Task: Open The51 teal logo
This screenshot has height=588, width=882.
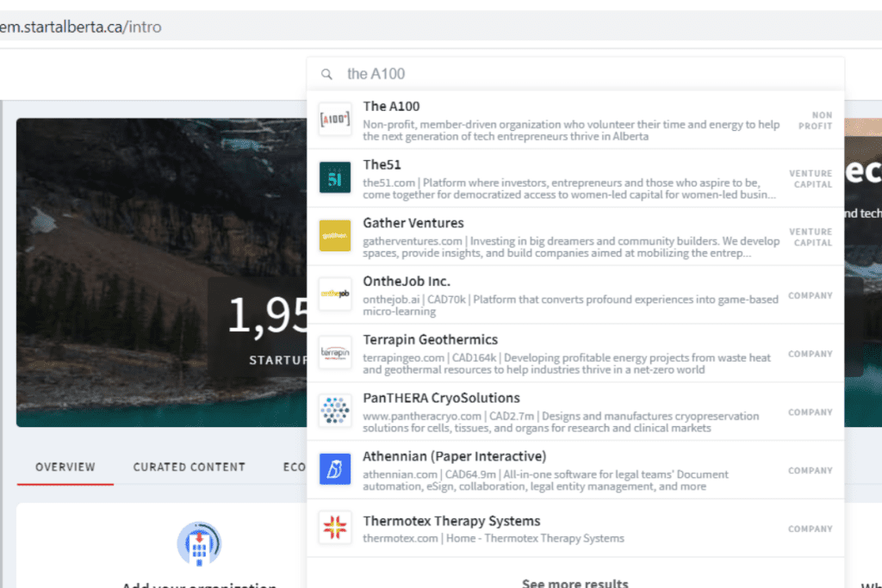Action: pyautogui.click(x=335, y=177)
